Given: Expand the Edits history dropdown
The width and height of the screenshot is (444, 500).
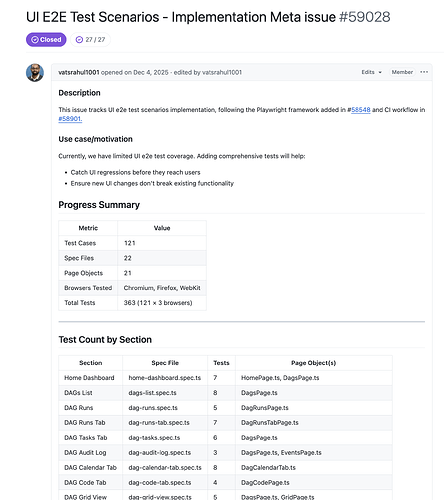Looking at the screenshot, I should (371, 72).
